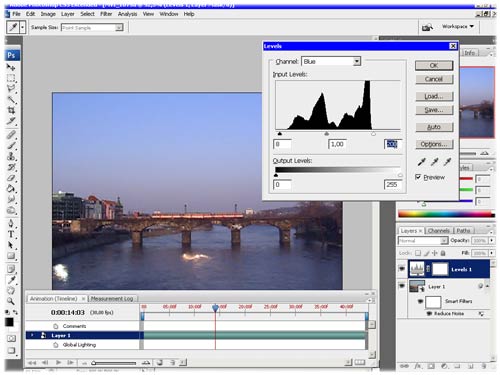Click the Load... button

(434, 96)
